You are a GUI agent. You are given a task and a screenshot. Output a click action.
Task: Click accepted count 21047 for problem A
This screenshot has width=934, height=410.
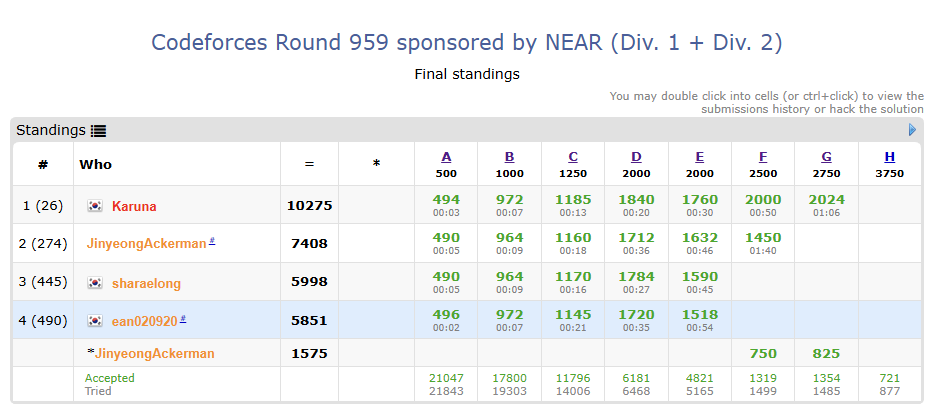click(x=446, y=378)
